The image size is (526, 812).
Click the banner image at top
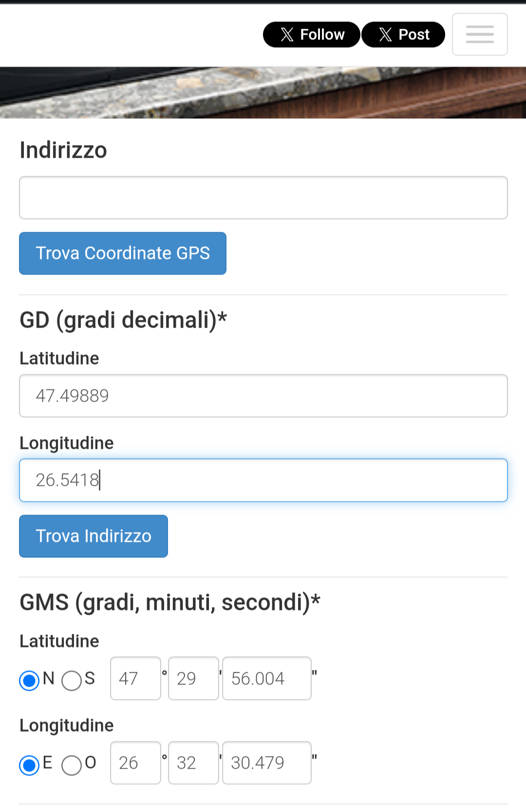(263, 92)
